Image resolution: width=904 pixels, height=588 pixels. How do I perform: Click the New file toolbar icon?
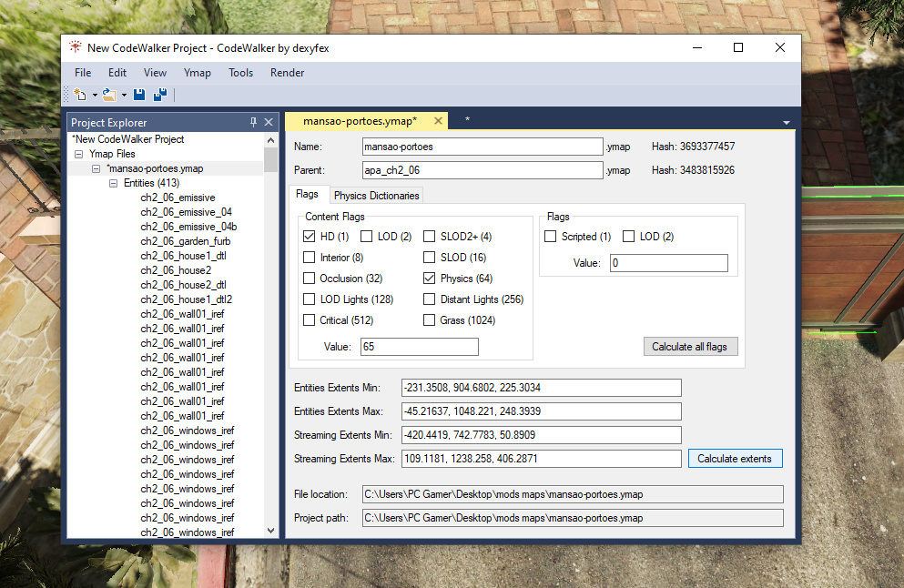79,94
